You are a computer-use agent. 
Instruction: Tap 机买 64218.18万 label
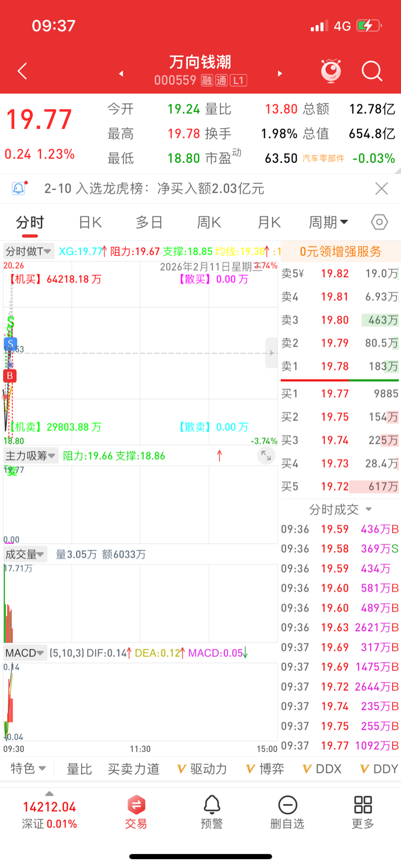click(x=54, y=279)
